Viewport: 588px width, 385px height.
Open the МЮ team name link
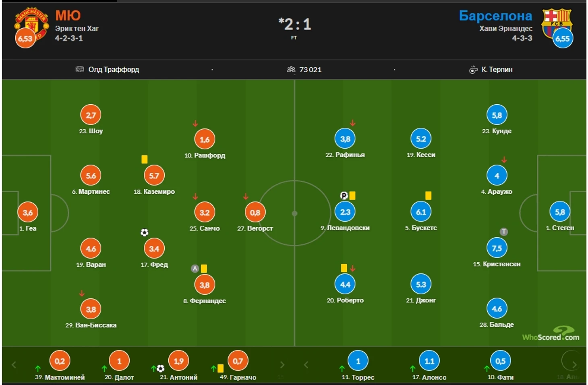point(68,15)
